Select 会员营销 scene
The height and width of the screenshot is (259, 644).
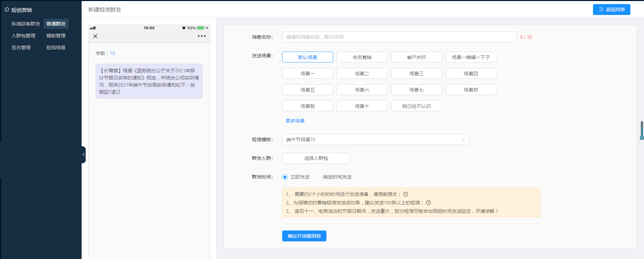pyautogui.click(x=362, y=57)
